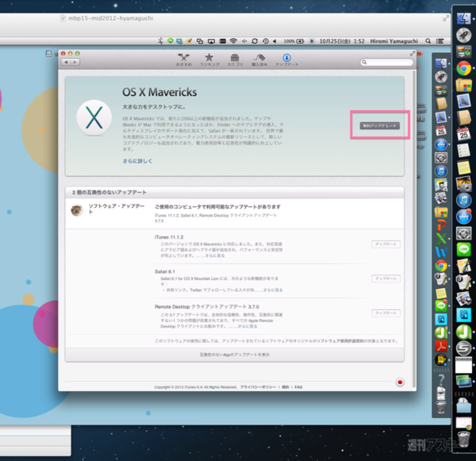Open iTunes in the outer right dock

click(x=463, y=200)
